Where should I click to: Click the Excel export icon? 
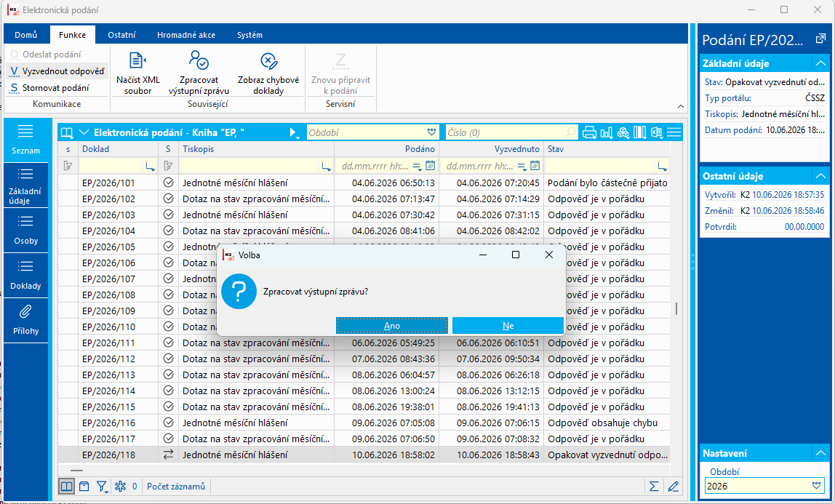tap(657, 132)
